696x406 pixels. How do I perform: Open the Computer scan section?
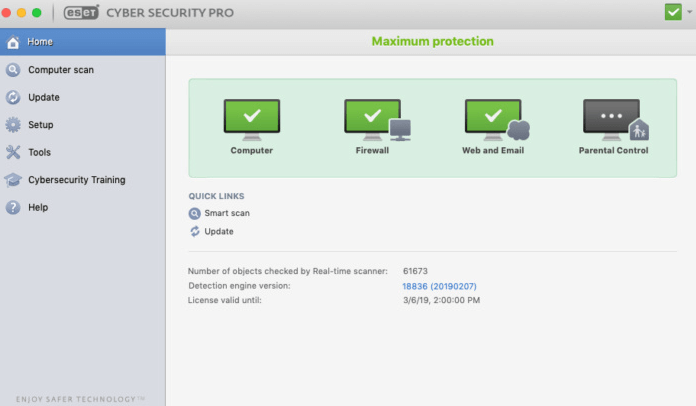(60, 70)
